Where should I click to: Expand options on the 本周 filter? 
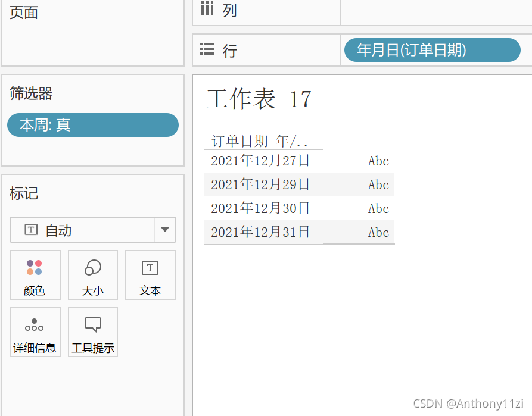(x=167, y=125)
